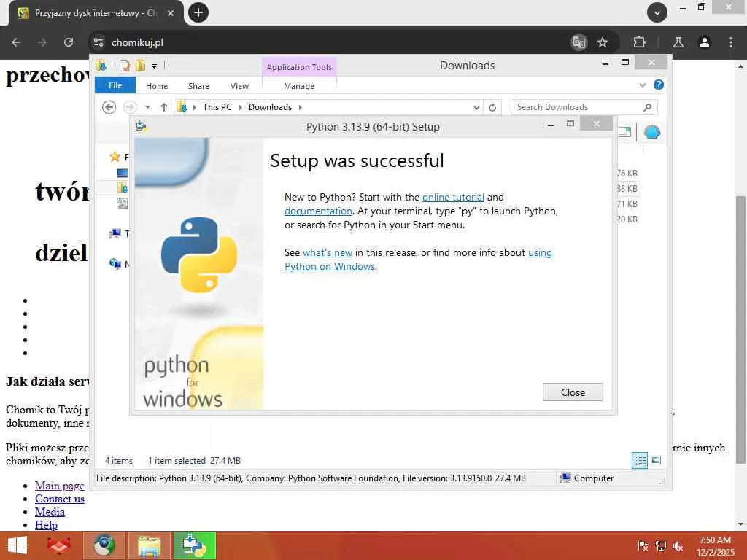The image size is (747, 560).
Task: Switch Explorer to details view icon
Action: pos(639,461)
